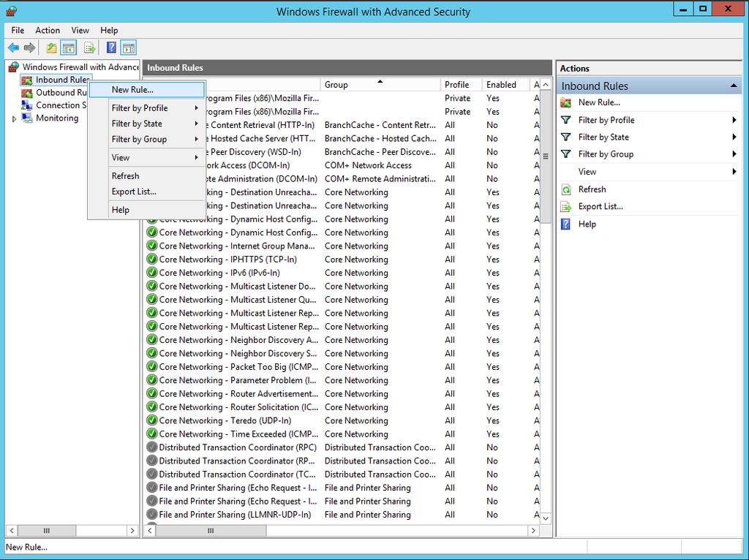Screen dimensions: 749x560
Task: Click the Export List icon in Actions pane
Action: [565, 207]
